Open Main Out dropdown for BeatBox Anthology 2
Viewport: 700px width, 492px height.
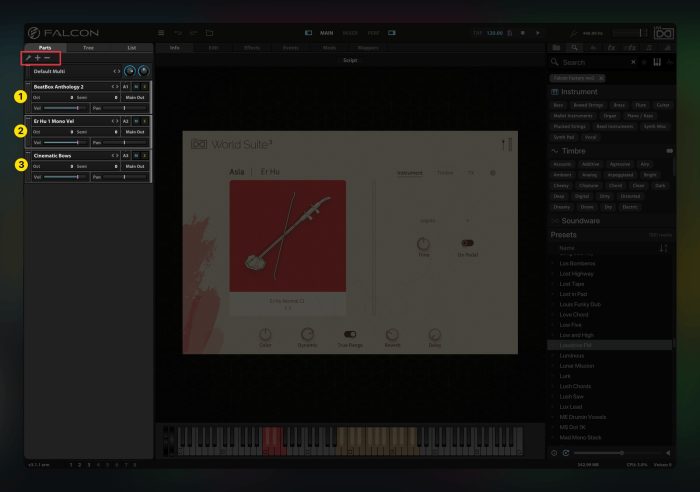pyautogui.click(x=135, y=97)
